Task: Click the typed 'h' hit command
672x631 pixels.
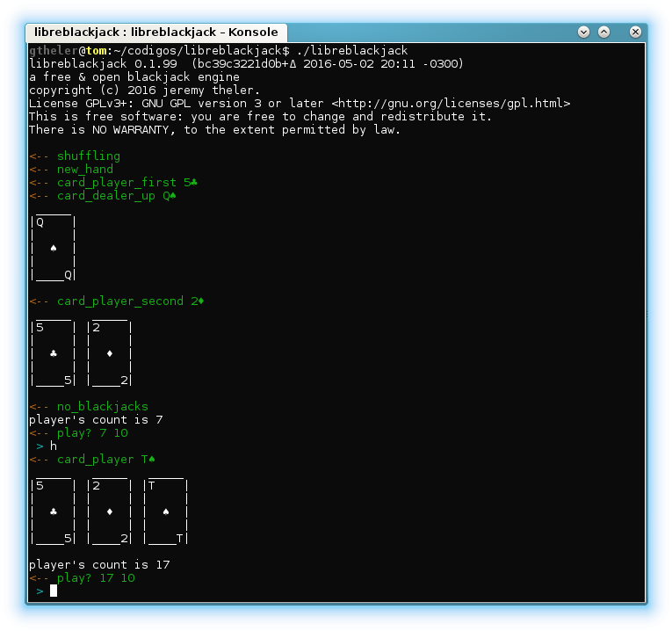Action: coord(53,446)
